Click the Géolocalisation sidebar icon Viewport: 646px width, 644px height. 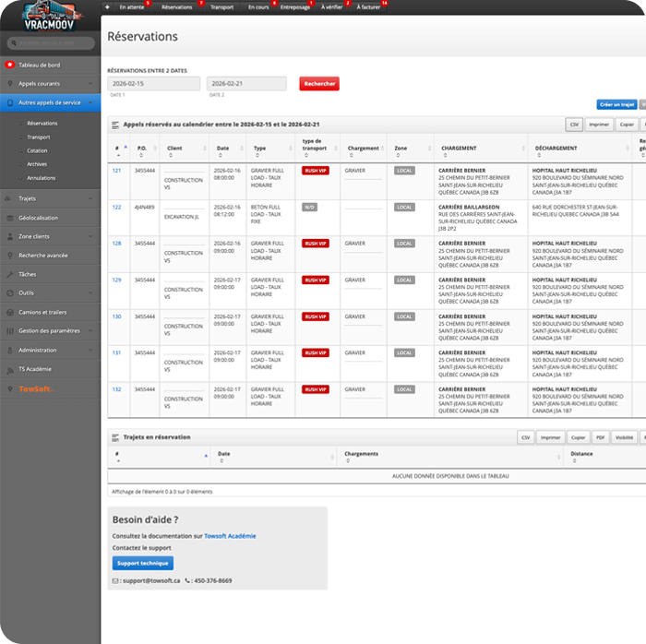(x=10, y=218)
